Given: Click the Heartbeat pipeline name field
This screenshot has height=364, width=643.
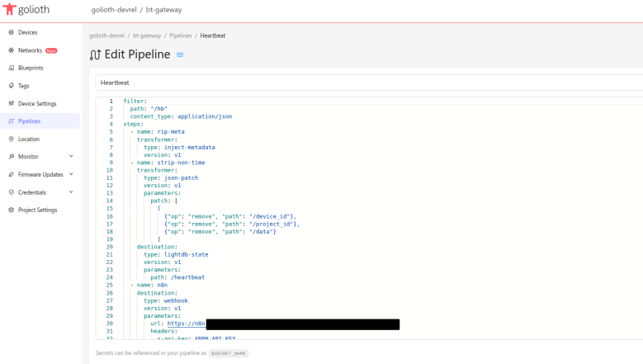Looking at the screenshot, I should click(x=369, y=83).
